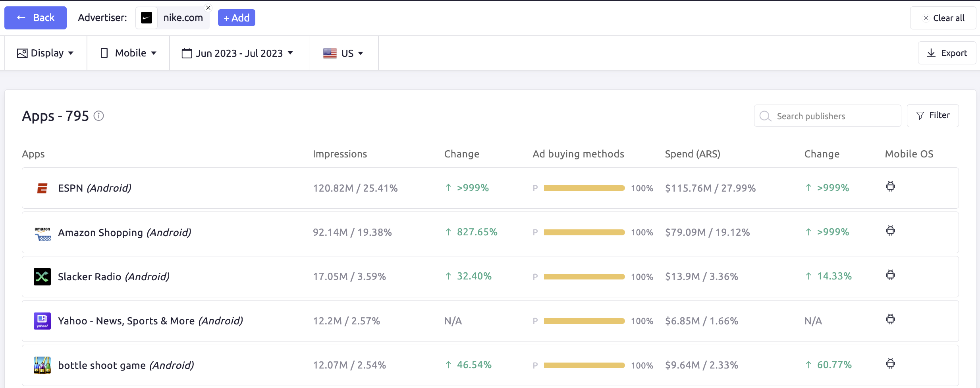980x388 pixels.
Task: Click the 827.65% impressions change value
Action: pyautogui.click(x=477, y=232)
